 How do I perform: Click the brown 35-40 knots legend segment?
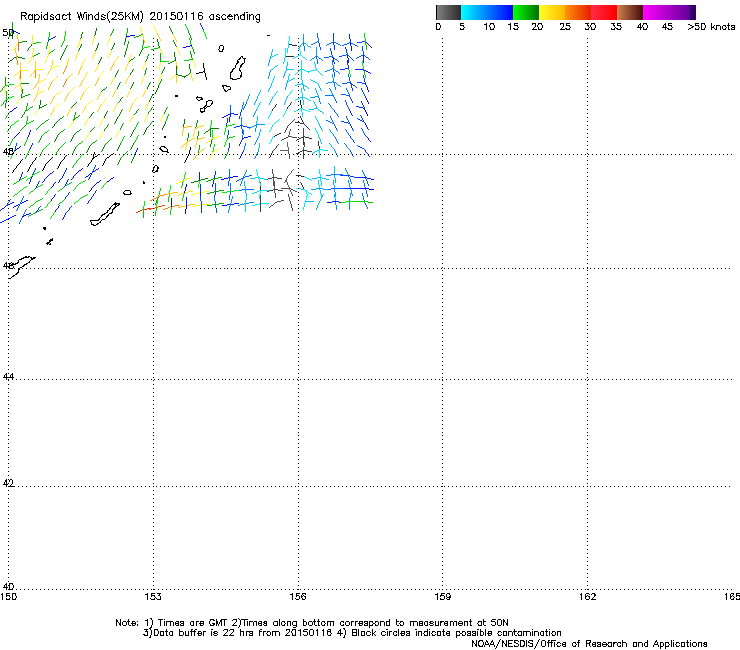pos(630,12)
